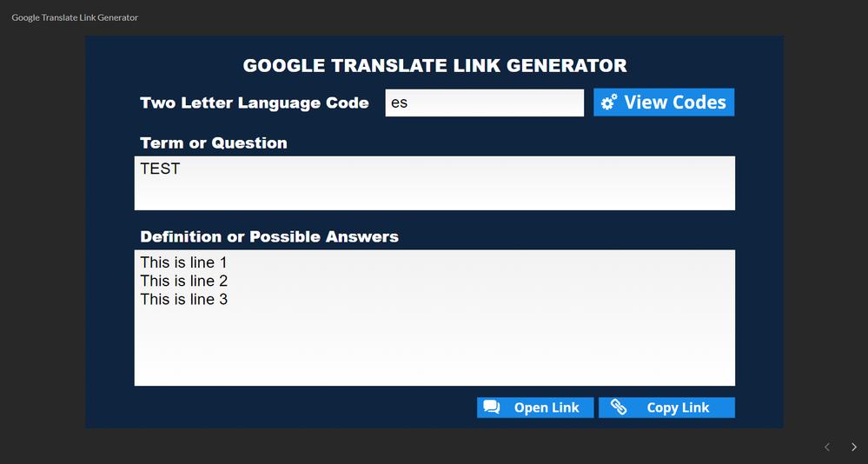This screenshot has width=868, height=464.
Task: Click the chain link icon beside Copy Link
Action: (619, 408)
